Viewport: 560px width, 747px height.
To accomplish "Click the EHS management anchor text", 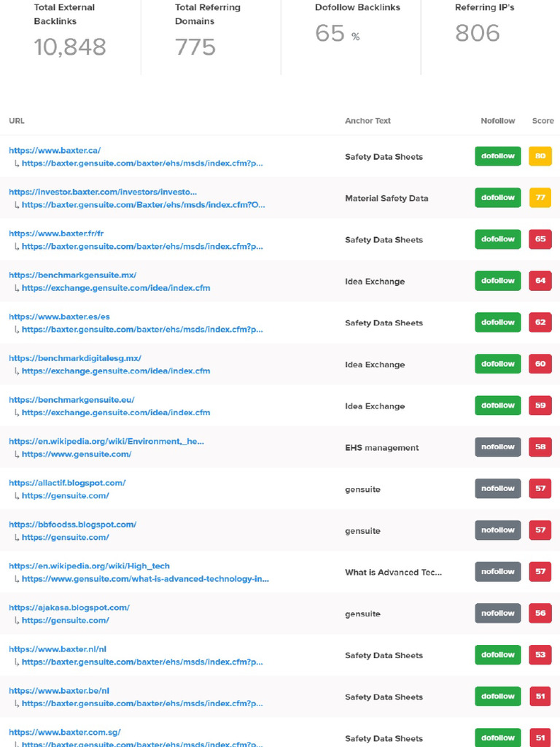I will pyautogui.click(x=382, y=448).
